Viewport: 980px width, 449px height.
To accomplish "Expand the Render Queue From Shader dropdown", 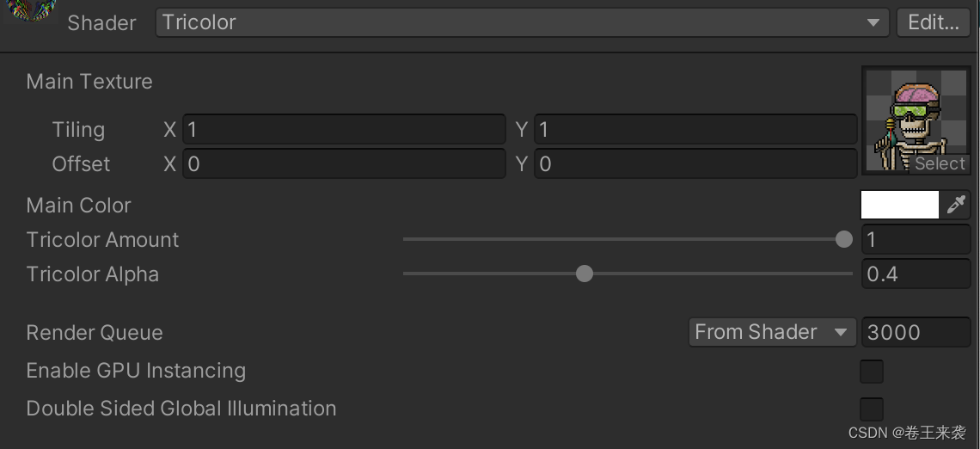I will 771,332.
